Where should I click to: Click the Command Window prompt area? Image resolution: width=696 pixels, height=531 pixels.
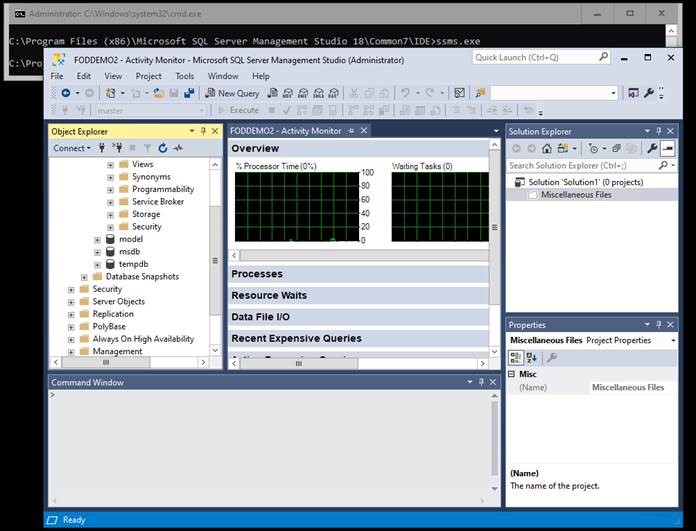point(271,446)
